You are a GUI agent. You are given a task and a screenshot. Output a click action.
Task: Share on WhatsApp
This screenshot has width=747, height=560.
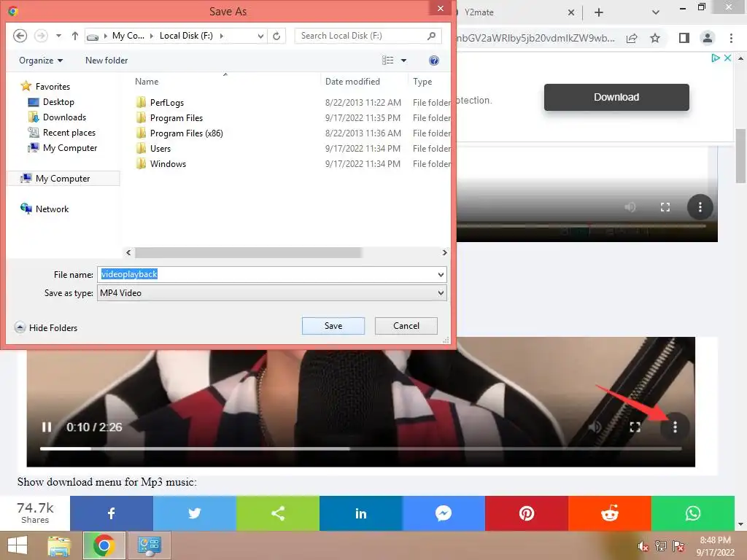pyautogui.click(x=693, y=513)
